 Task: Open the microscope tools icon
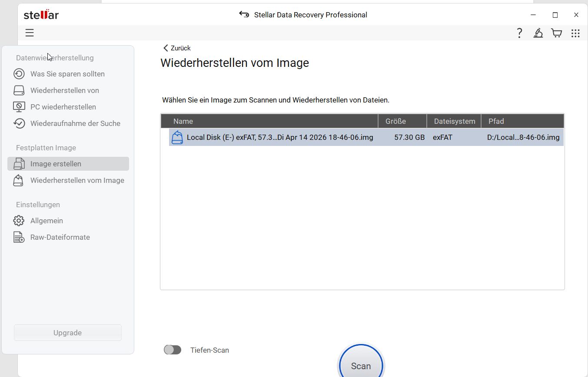point(538,33)
